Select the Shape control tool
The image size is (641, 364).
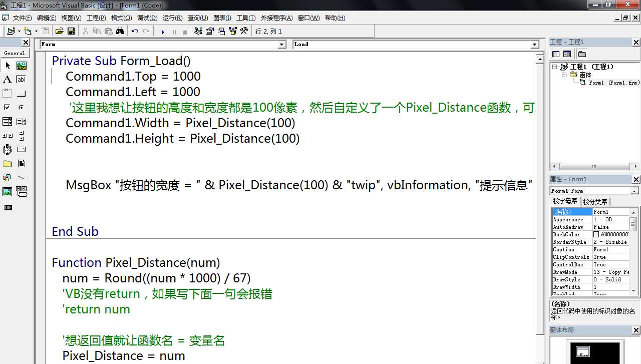(8, 178)
